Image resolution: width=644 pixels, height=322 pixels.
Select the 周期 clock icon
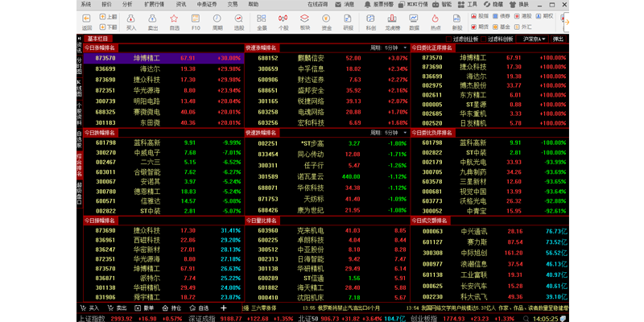[x=217, y=19]
